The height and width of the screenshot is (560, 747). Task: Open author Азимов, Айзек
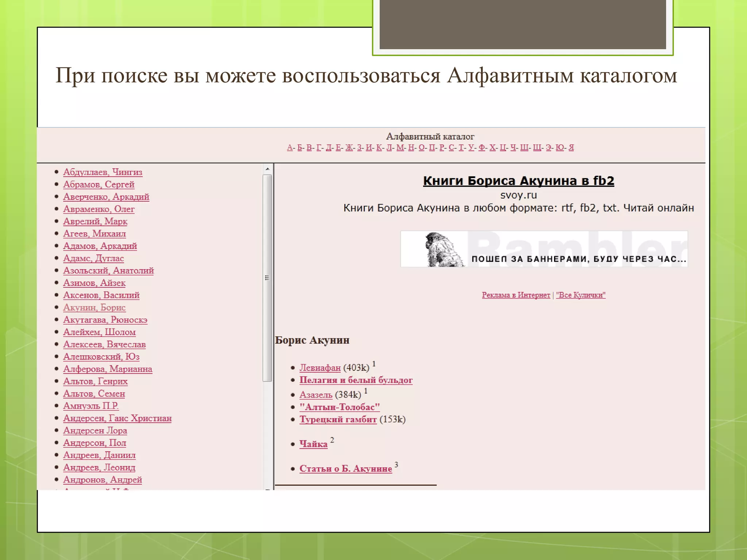point(94,283)
